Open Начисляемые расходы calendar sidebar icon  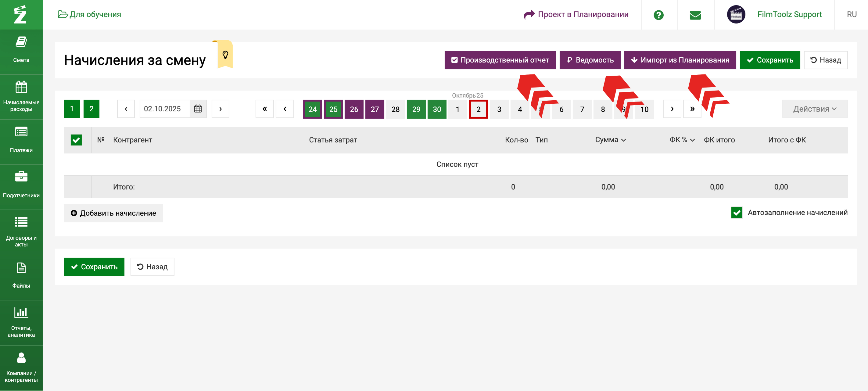coord(21,87)
